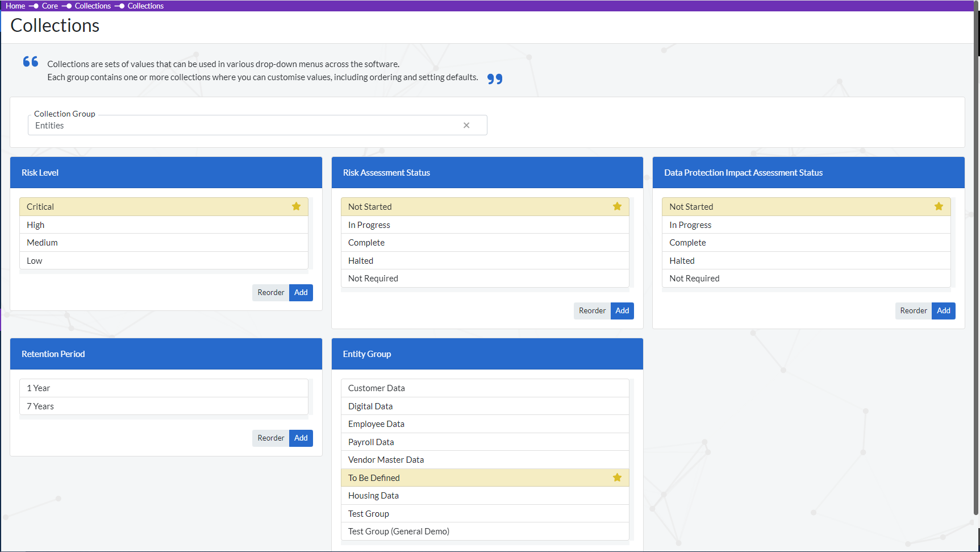Click the star icon on To Be Defined
The image size is (980, 552).
pos(617,478)
